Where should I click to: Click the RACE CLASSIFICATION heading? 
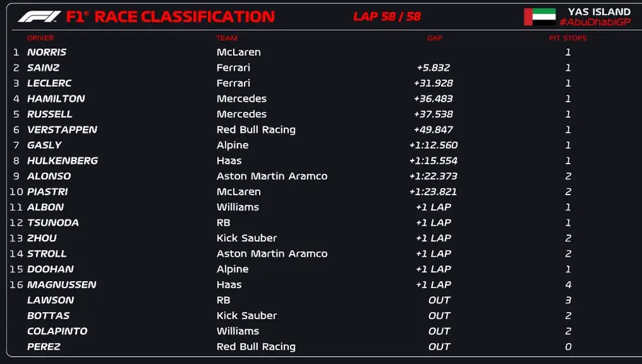(184, 17)
